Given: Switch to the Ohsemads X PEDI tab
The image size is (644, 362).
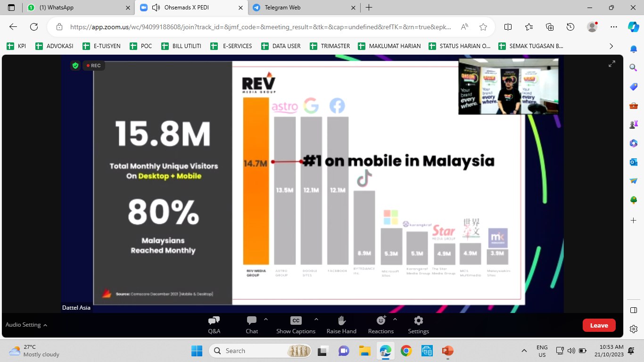Looking at the screenshot, I should click(191, 8).
